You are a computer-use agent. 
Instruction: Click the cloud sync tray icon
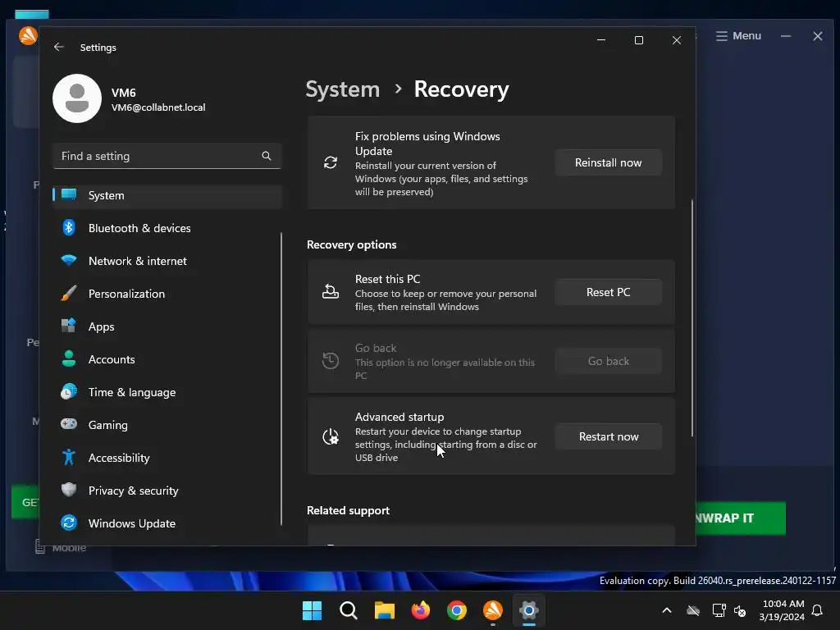[x=693, y=610]
